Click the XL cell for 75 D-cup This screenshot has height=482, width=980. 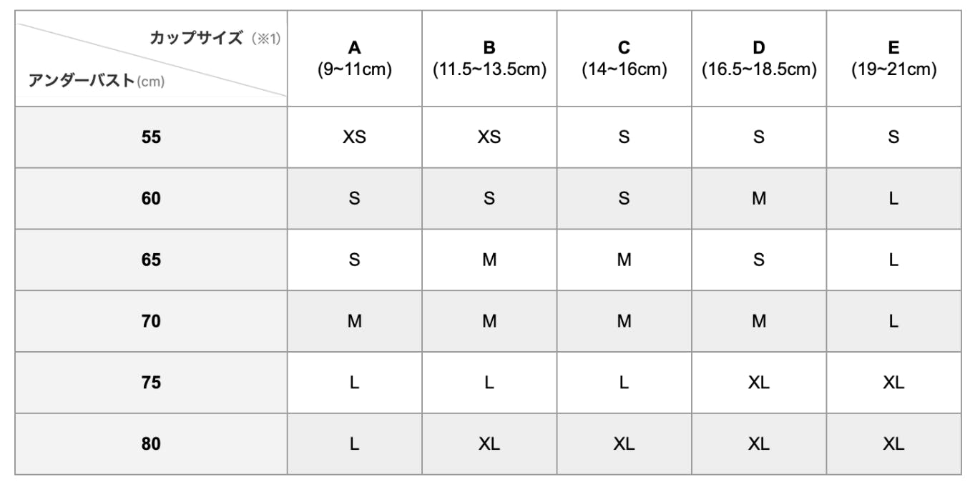click(759, 383)
